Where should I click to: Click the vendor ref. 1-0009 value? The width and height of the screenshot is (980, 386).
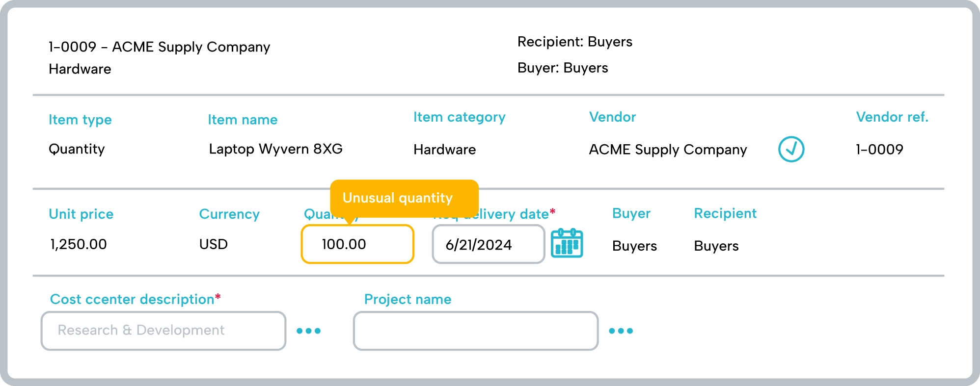[879, 150]
